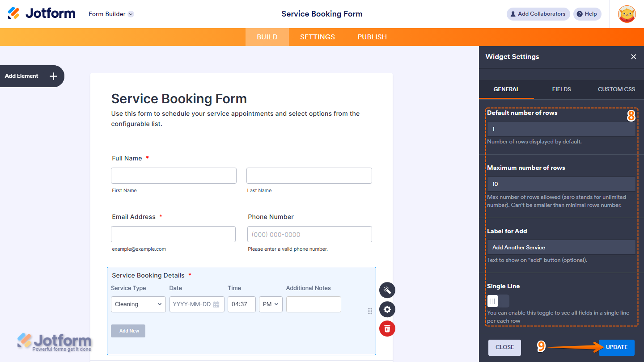Click the drag handle beside Service Booking Details
The width and height of the screenshot is (644, 362).
pyautogui.click(x=370, y=311)
